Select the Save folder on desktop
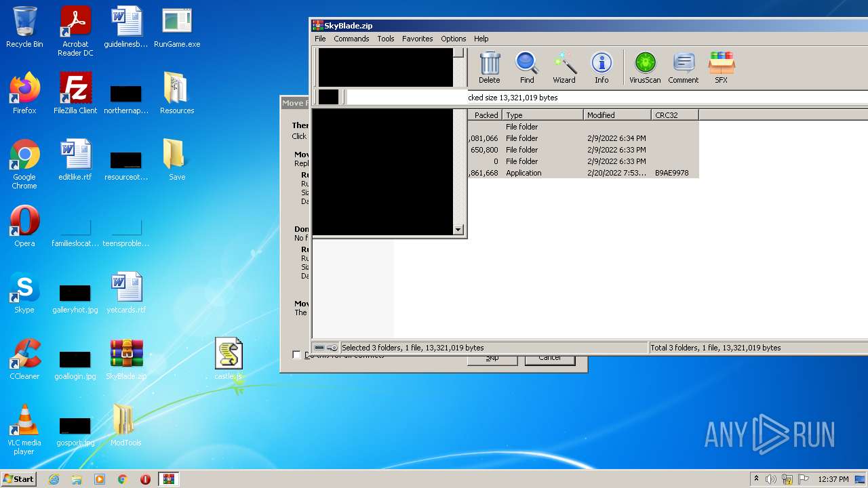Viewport: 868px width, 488px height. click(x=177, y=161)
